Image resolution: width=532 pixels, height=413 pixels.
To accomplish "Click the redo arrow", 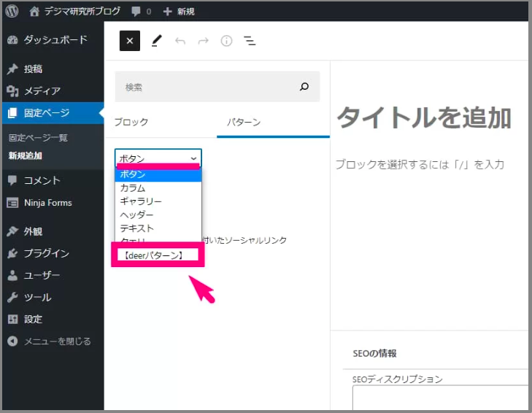I will (x=203, y=41).
